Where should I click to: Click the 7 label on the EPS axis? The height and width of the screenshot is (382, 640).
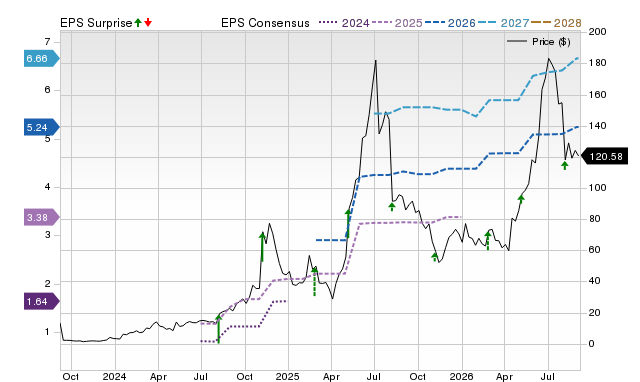pyautogui.click(x=47, y=42)
